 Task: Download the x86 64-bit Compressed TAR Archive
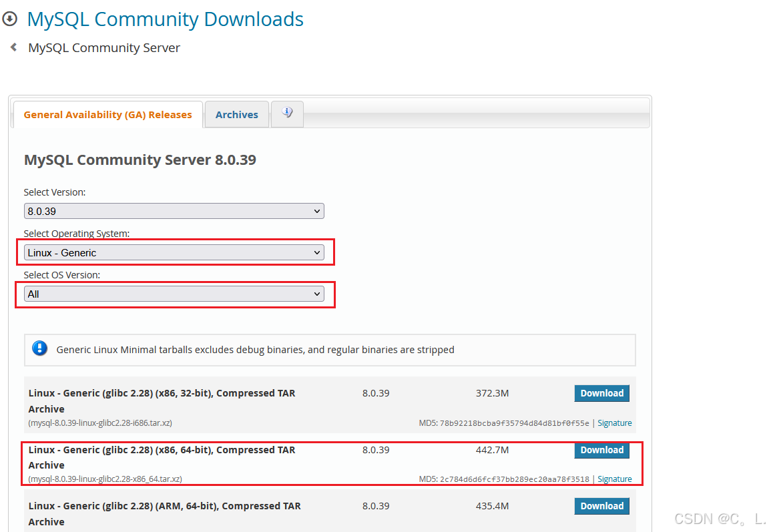601,450
